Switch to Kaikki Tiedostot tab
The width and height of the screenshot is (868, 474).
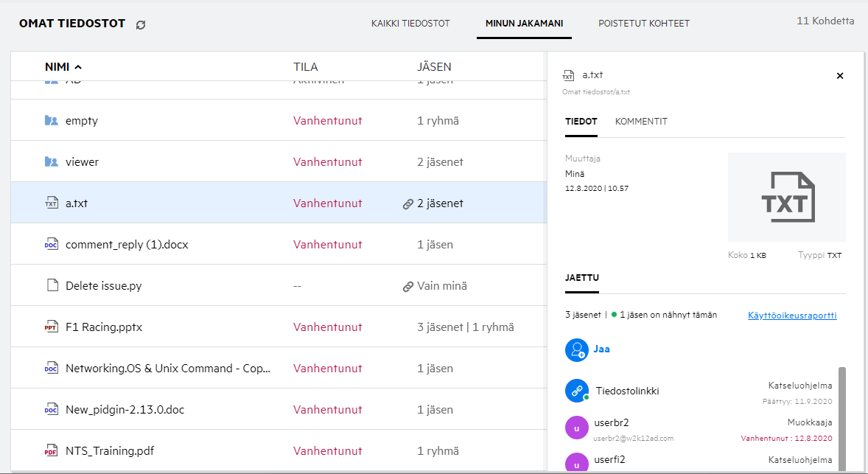[410, 24]
